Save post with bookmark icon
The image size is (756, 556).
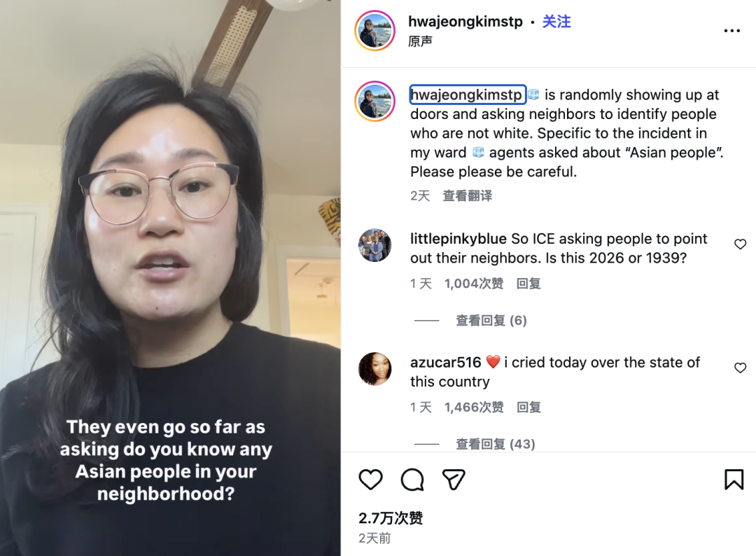coord(734,480)
